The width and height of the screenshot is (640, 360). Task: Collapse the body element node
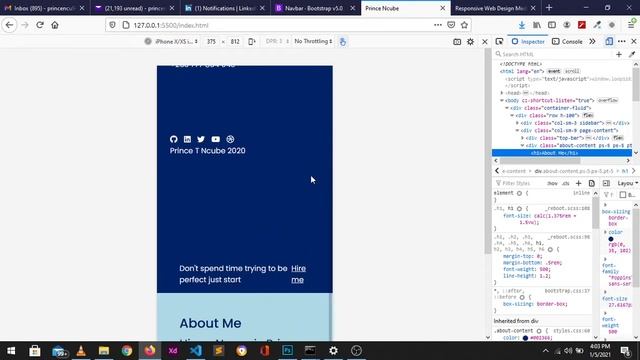[502, 100]
